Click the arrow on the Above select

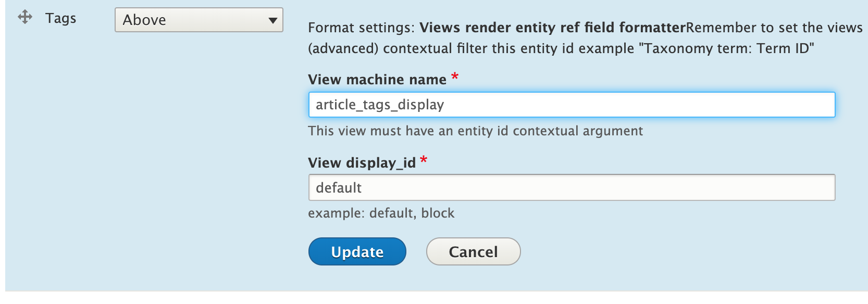pos(272,20)
